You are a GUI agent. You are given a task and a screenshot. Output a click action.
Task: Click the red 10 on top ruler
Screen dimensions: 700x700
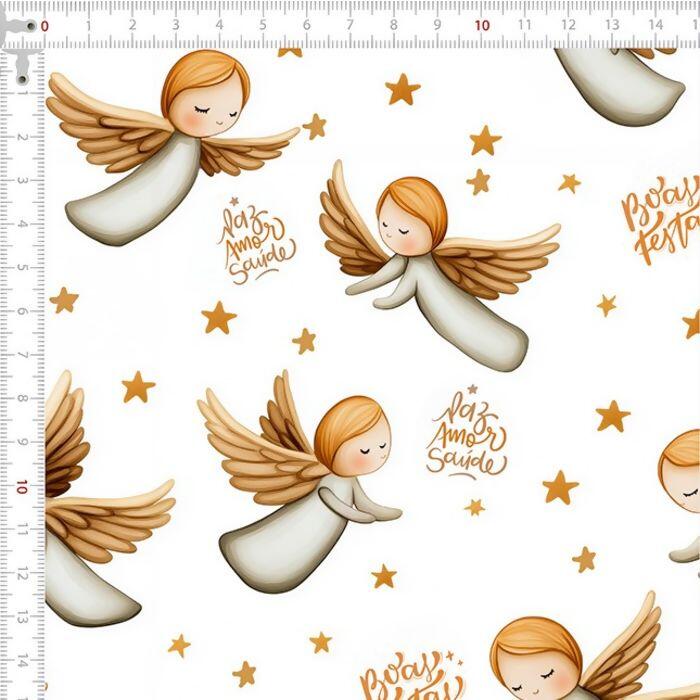481,25
